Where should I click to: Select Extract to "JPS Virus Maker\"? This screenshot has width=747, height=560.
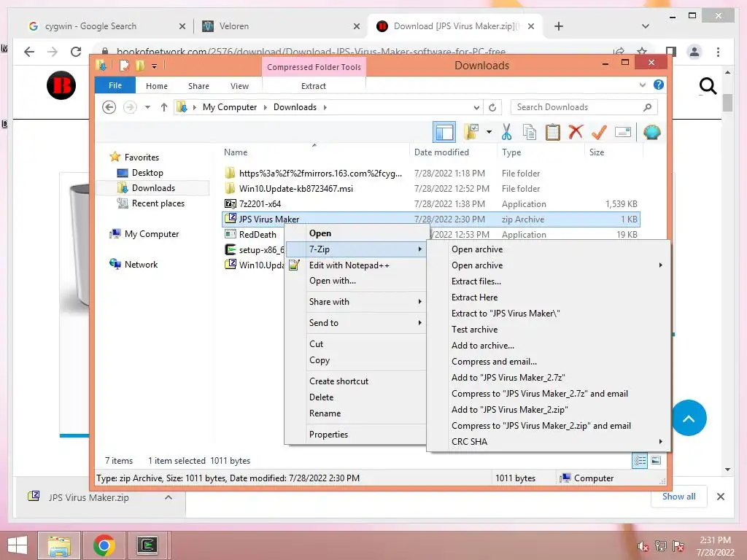506,314
